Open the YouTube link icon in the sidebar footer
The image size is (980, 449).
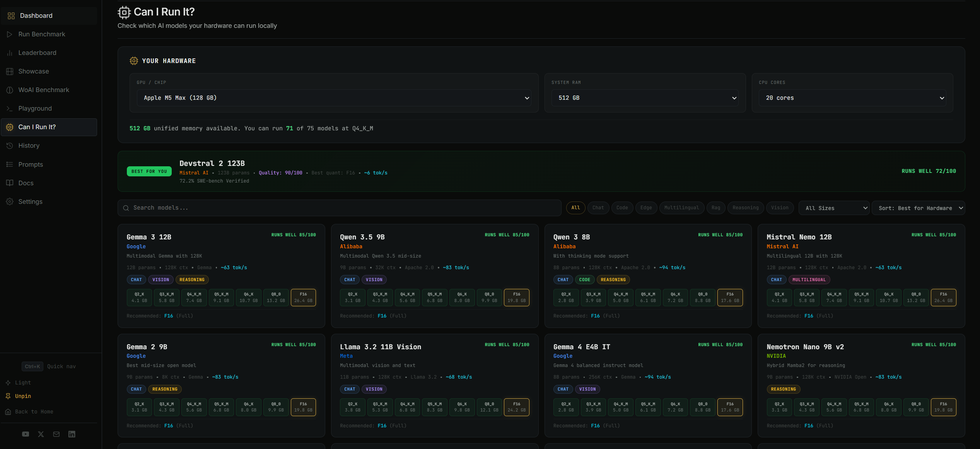pyautogui.click(x=26, y=434)
